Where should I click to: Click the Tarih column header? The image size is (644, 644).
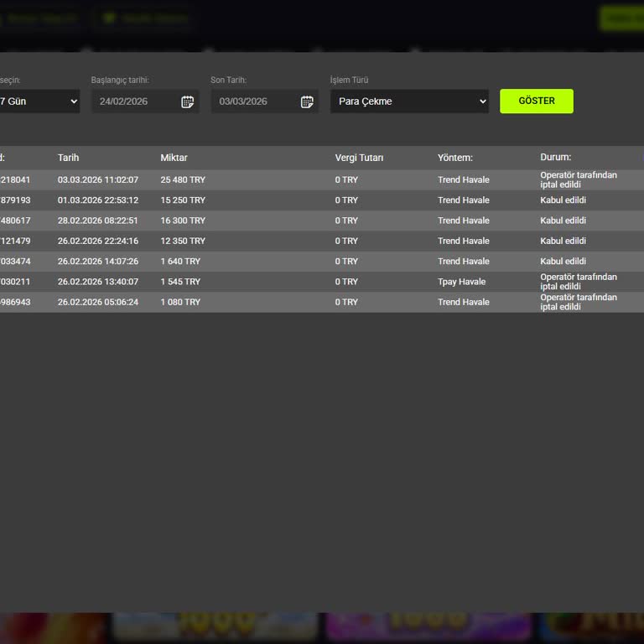pos(69,158)
